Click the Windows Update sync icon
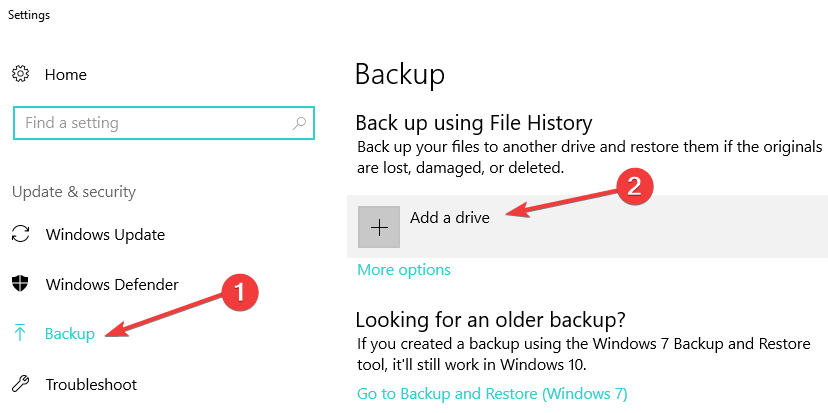828x413 pixels. 20,234
